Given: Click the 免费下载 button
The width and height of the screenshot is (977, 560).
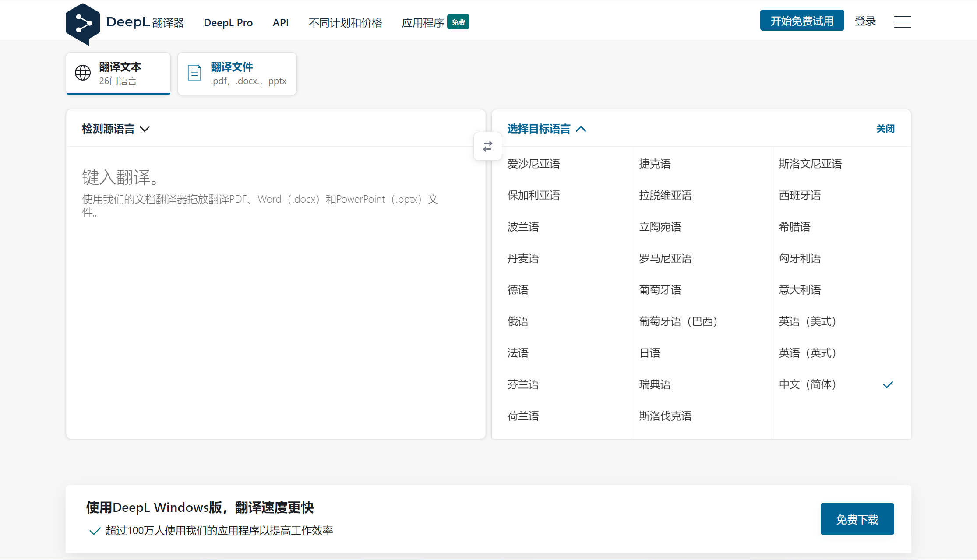Looking at the screenshot, I should tap(857, 519).
